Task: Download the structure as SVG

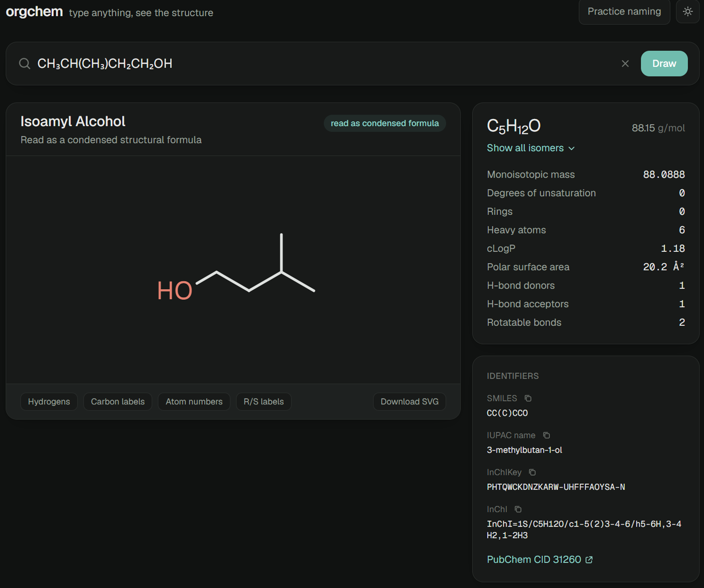Action: click(x=409, y=401)
